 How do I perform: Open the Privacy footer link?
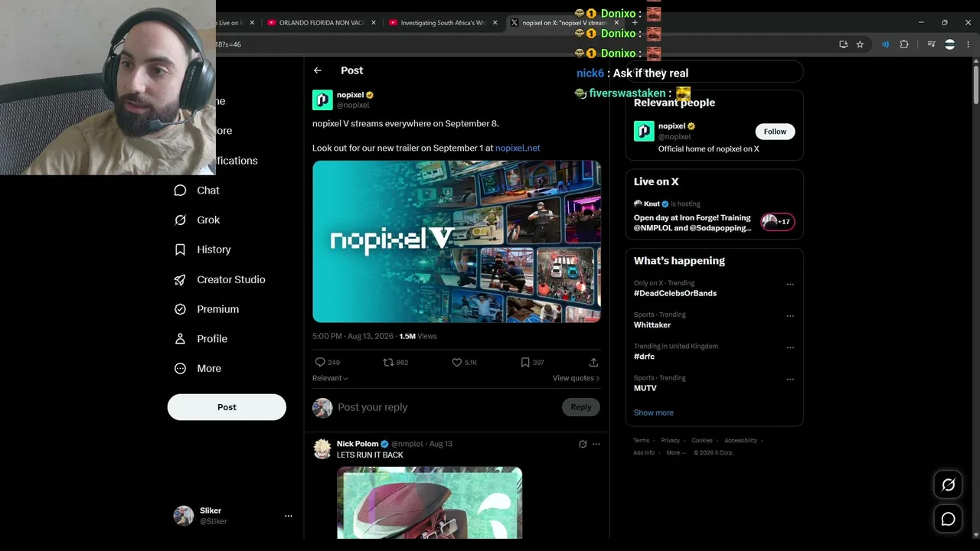[670, 441]
